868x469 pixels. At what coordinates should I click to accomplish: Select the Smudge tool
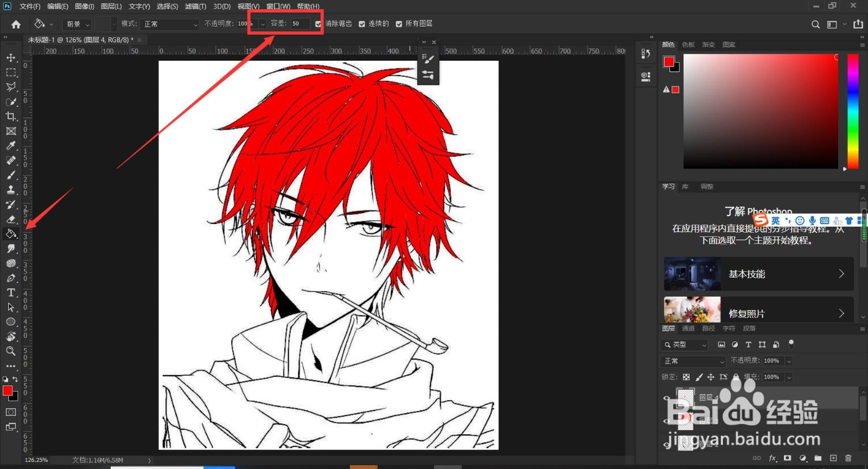tap(11, 248)
